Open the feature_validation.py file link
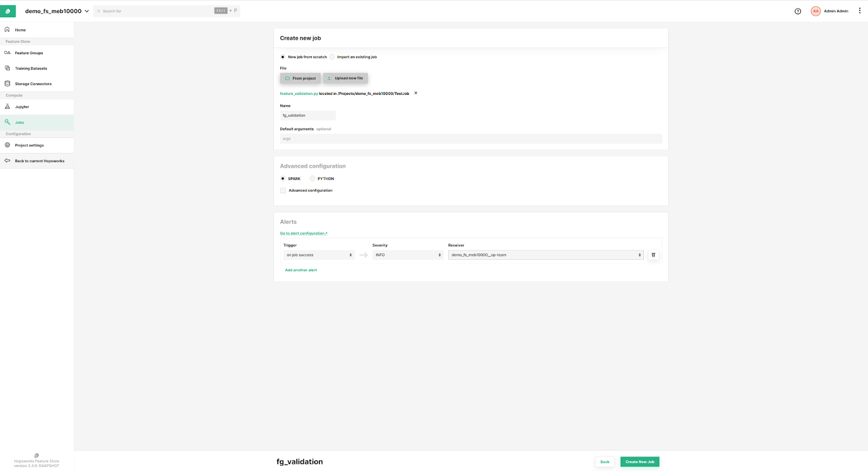The height and width of the screenshot is (473, 868). click(x=299, y=93)
